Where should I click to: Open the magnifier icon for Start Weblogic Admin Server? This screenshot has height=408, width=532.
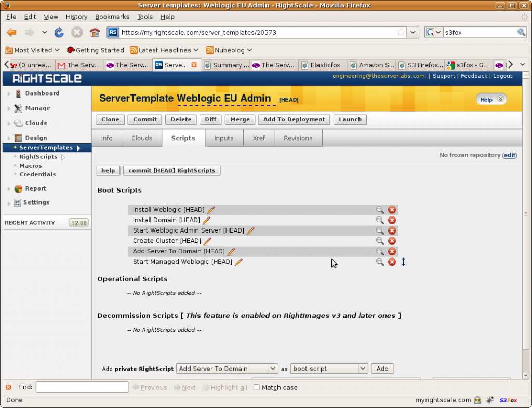pos(380,230)
